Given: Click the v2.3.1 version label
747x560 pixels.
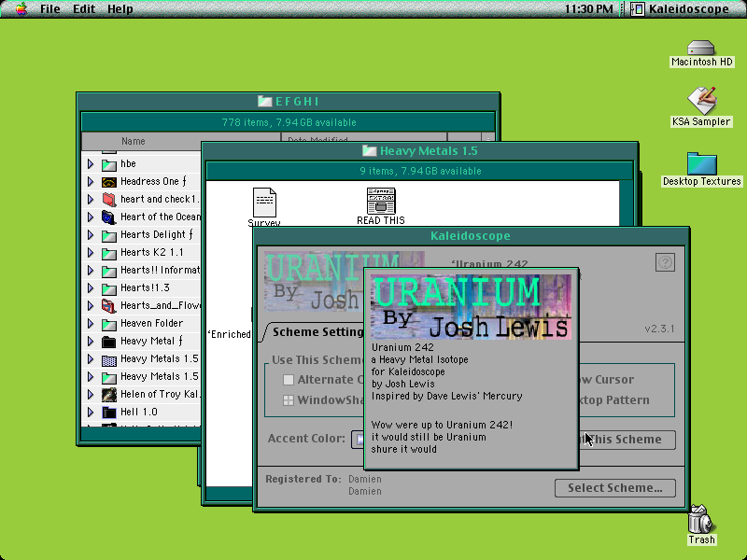Looking at the screenshot, I should click(659, 329).
